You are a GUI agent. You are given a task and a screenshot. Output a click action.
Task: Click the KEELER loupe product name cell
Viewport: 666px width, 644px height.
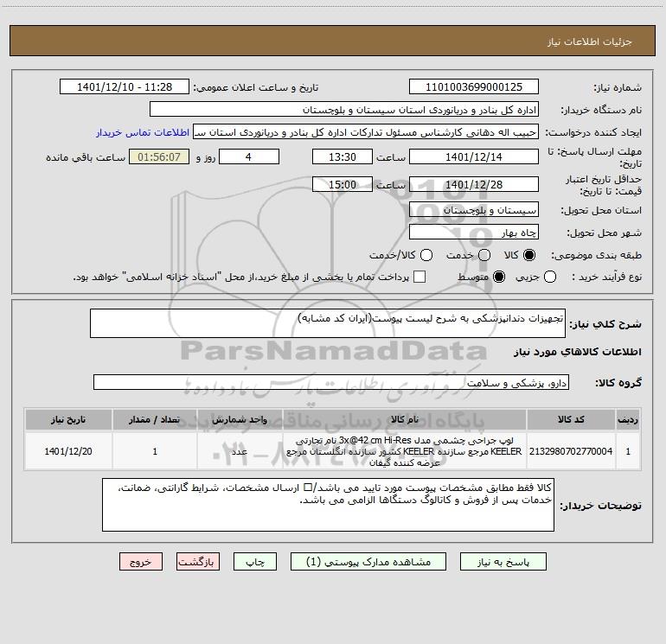point(405,451)
